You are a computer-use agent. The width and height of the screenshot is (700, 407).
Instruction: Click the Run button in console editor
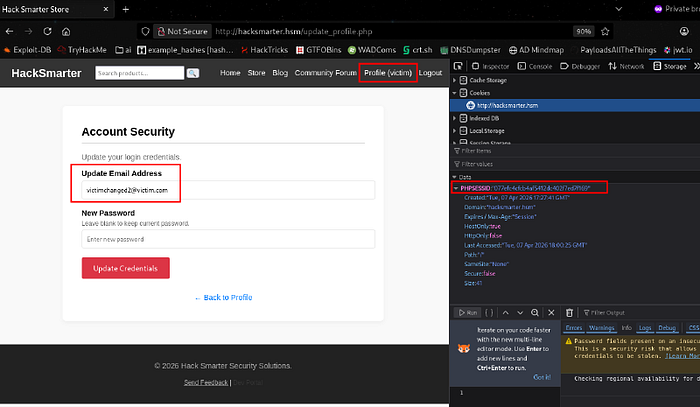467,312
